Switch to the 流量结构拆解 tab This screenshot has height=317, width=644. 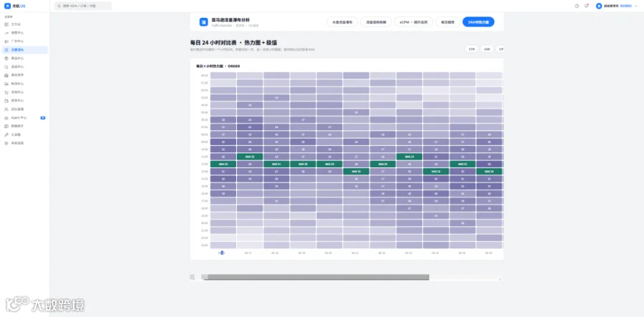(x=376, y=21)
